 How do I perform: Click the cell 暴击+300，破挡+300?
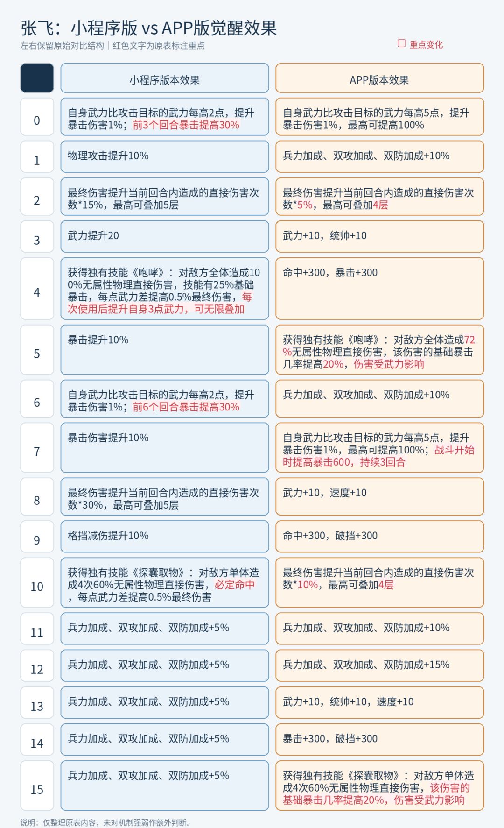pos(379,739)
